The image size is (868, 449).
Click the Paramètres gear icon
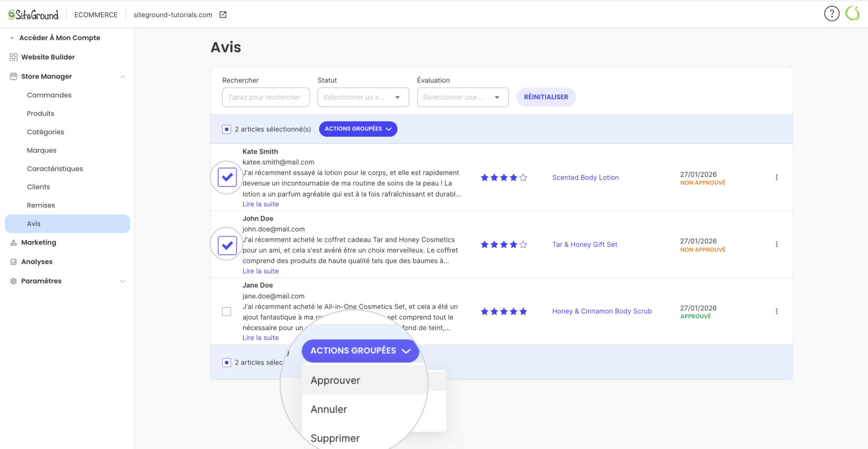click(14, 281)
